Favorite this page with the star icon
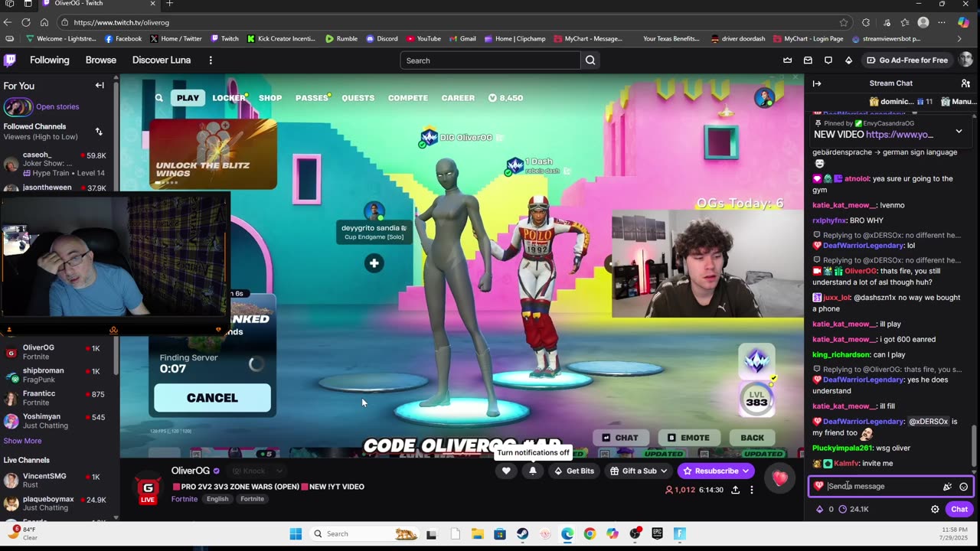 [x=844, y=22]
